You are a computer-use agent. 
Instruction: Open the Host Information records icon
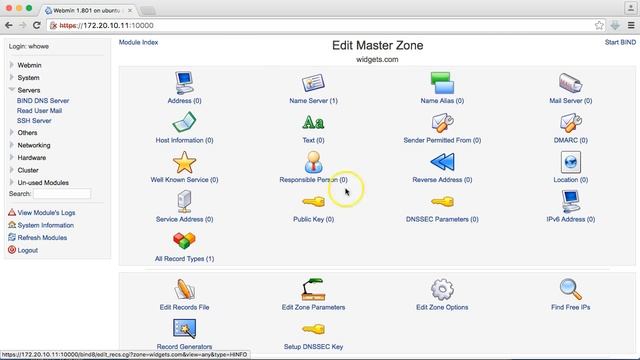point(184,122)
